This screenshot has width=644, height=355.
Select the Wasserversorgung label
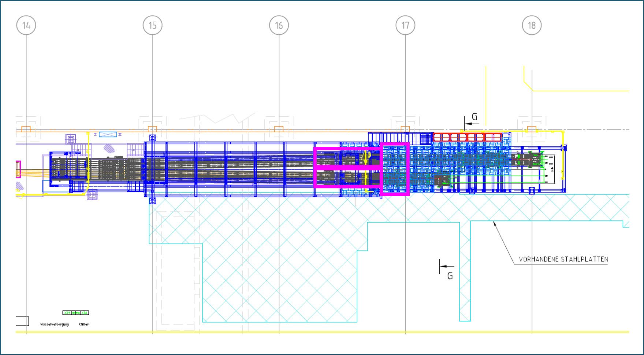pos(54,324)
